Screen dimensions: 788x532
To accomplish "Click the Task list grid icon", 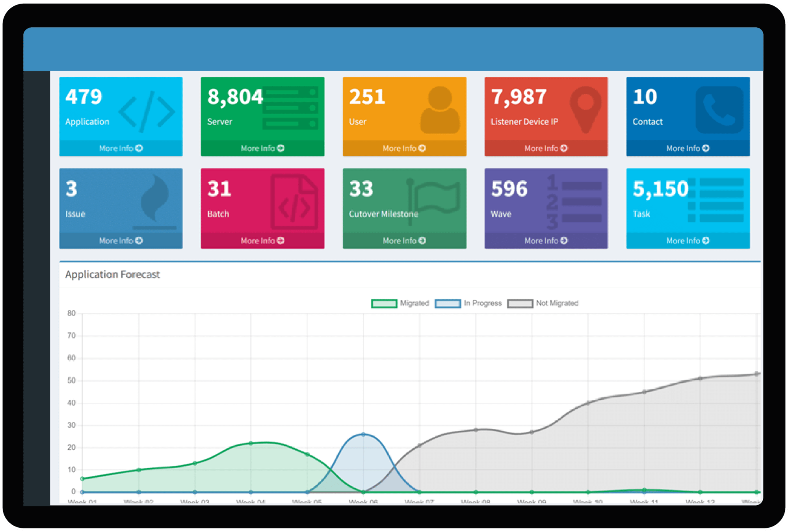I will coord(716,200).
